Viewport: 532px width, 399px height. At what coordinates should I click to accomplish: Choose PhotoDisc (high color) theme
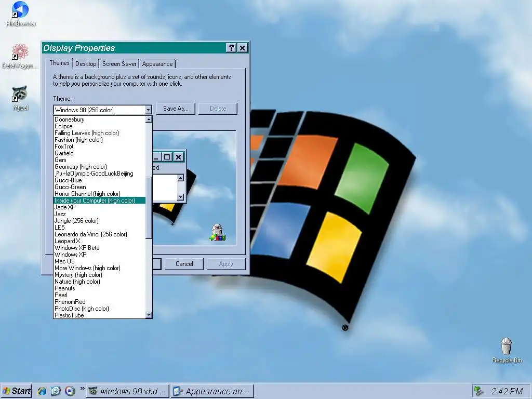100,309
